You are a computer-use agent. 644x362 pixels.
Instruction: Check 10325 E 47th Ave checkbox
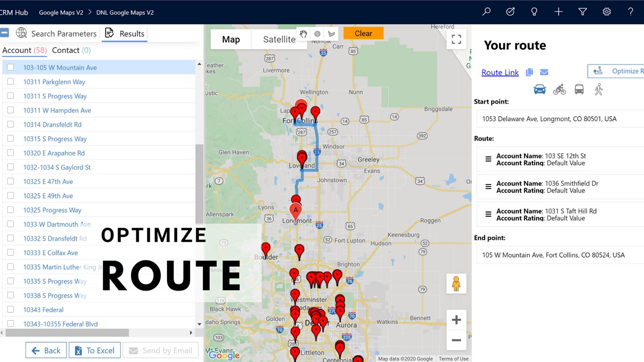point(11,182)
